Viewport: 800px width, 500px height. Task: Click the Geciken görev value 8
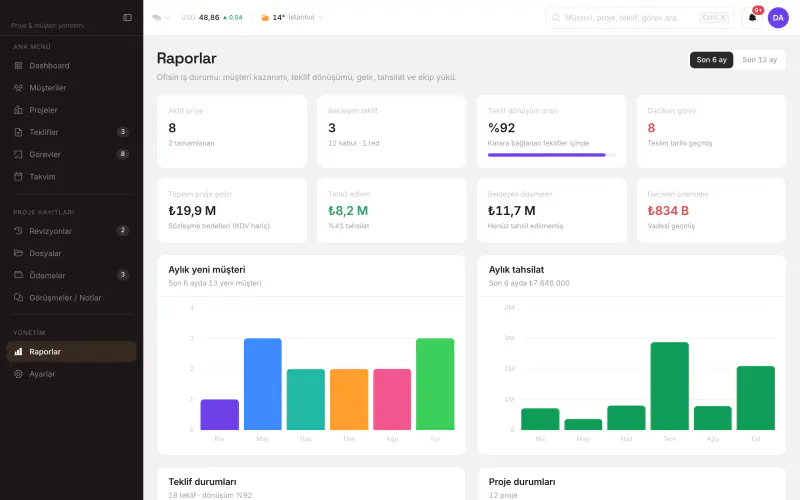[652, 128]
